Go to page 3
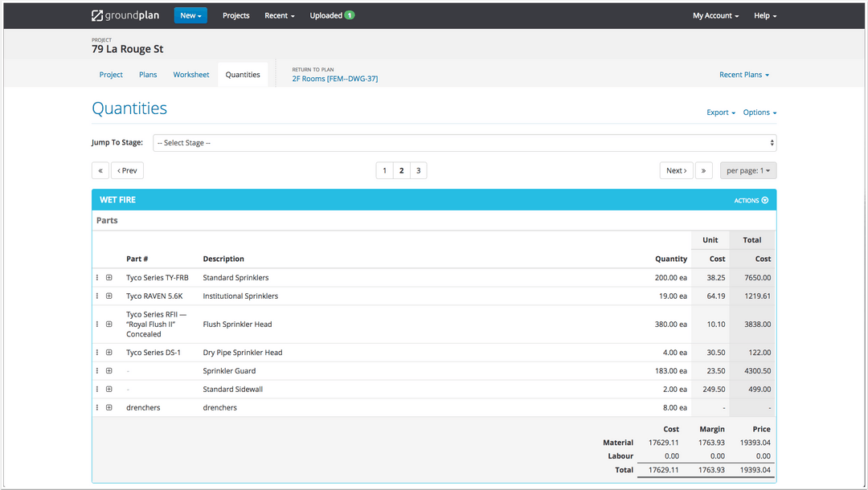The image size is (868, 490). coord(418,170)
